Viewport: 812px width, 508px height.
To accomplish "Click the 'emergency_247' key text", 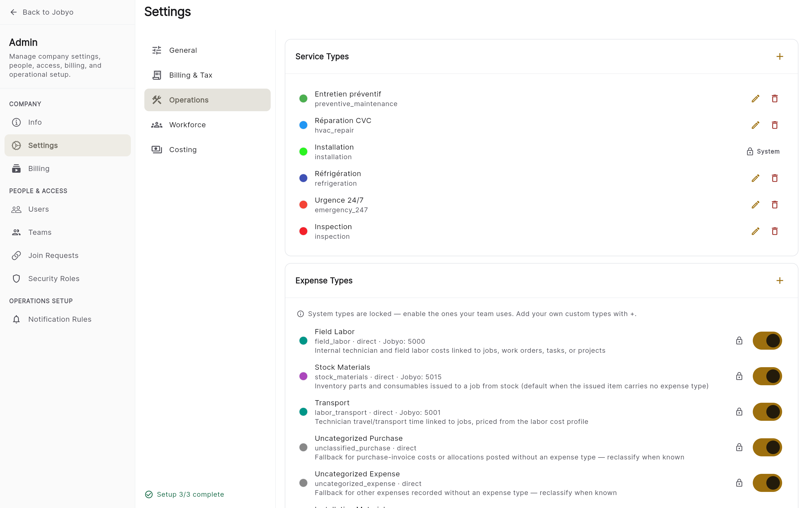I will click(x=341, y=210).
